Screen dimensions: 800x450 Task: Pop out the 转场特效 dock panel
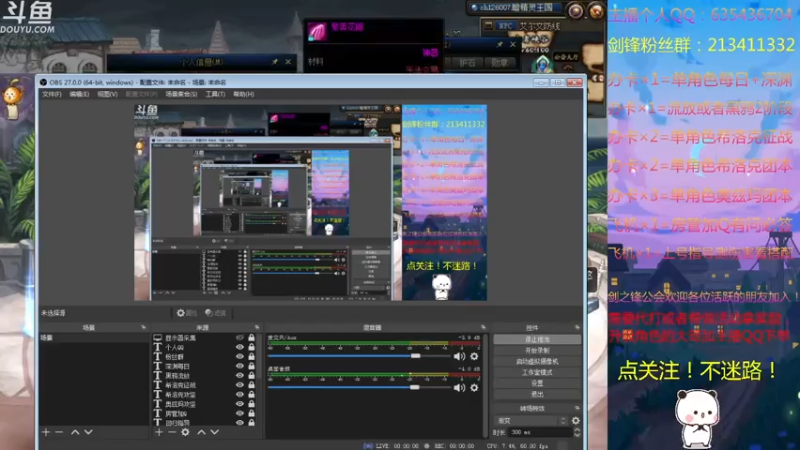tap(577, 409)
